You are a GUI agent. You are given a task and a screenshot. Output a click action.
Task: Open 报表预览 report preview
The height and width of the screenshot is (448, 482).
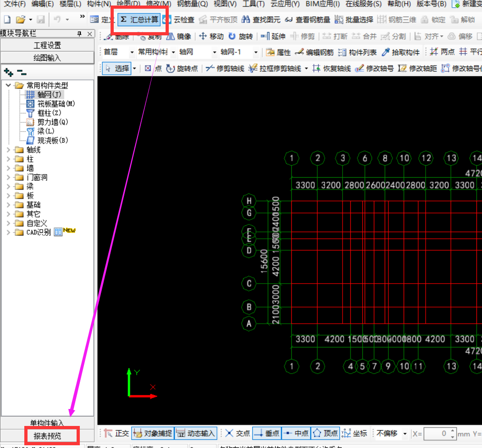click(x=47, y=436)
